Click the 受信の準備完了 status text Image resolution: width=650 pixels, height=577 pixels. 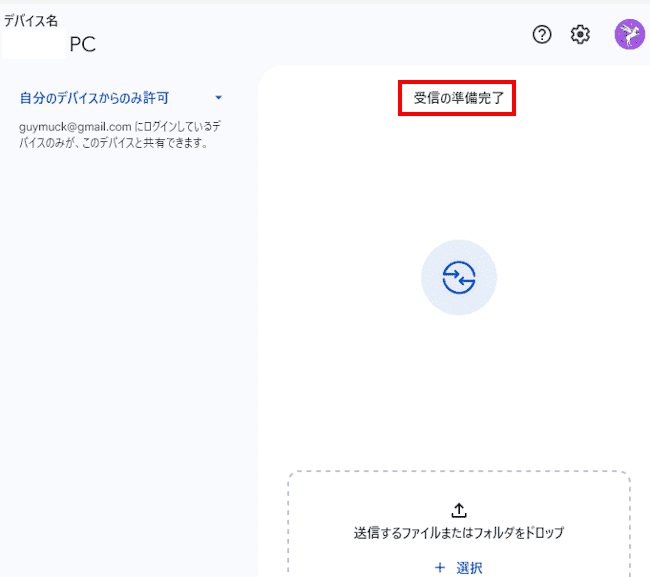pyautogui.click(x=459, y=98)
